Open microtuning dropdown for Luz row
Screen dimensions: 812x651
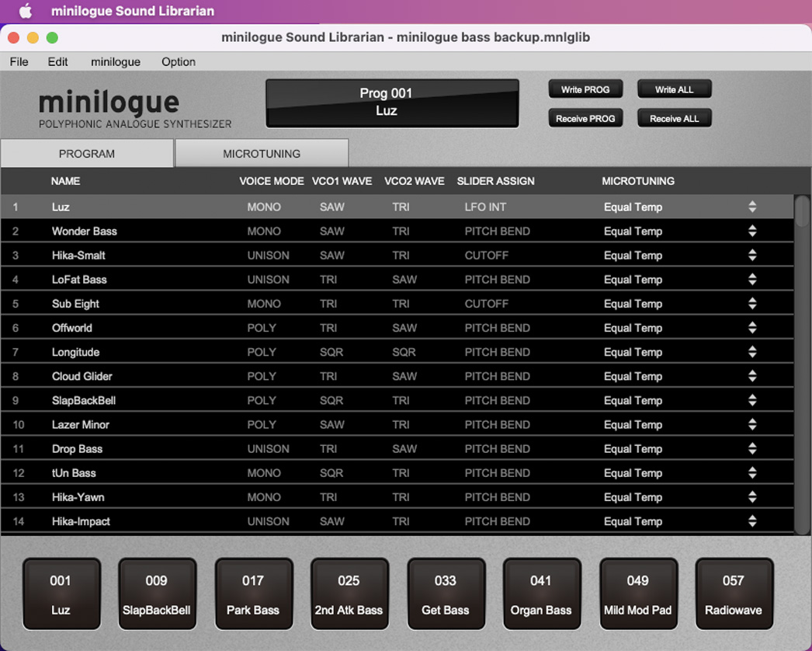coord(752,207)
